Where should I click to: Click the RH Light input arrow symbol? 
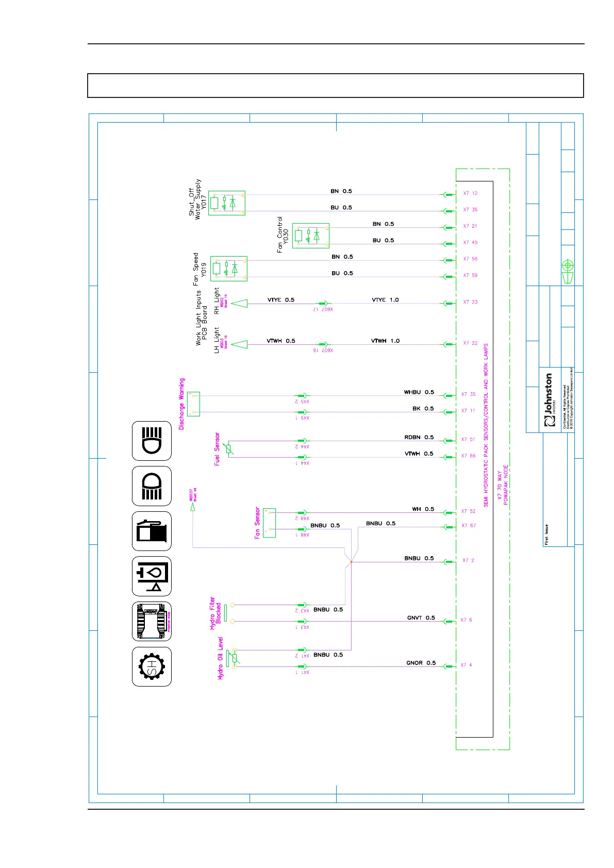(239, 304)
